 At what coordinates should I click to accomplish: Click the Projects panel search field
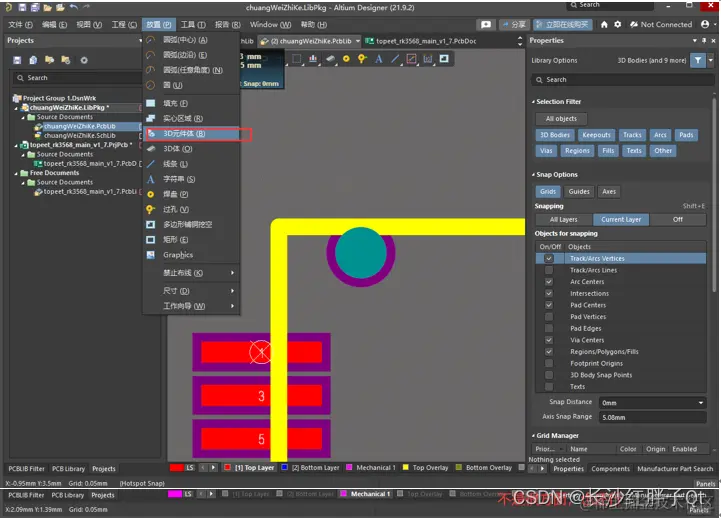[77, 78]
